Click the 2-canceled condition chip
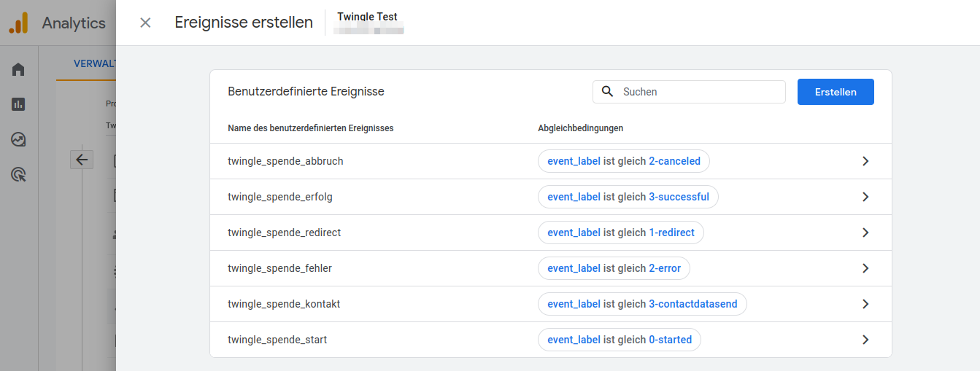The image size is (980, 371). (624, 161)
